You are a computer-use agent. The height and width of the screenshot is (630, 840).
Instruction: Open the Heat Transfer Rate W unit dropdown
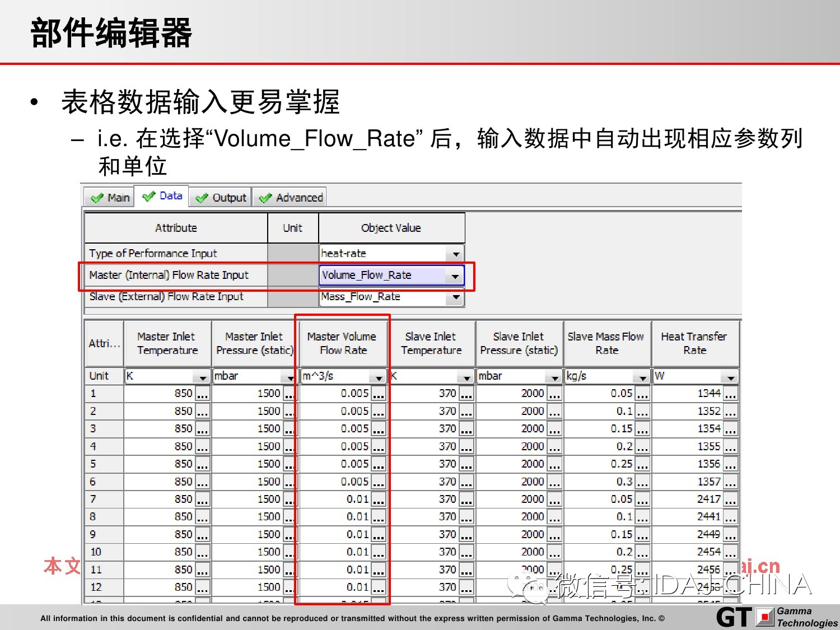click(x=730, y=377)
